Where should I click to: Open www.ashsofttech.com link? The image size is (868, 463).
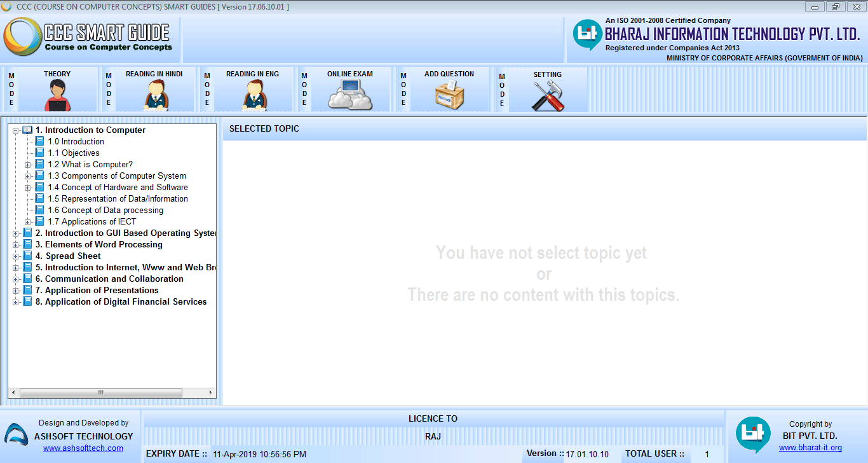pyautogui.click(x=83, y=448)
